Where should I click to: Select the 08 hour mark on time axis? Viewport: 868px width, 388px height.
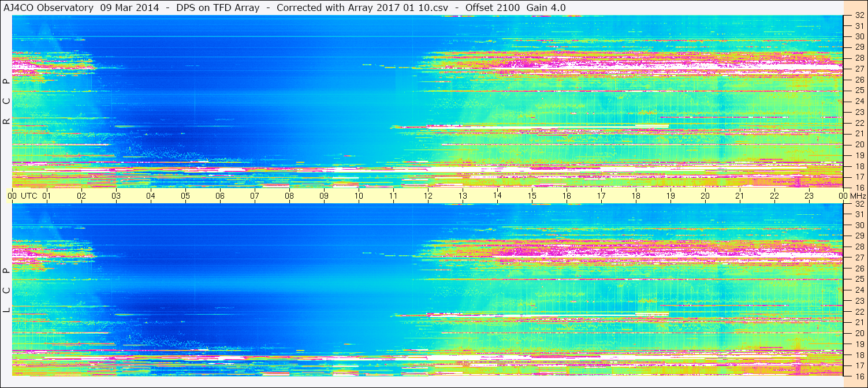point(289,196)
